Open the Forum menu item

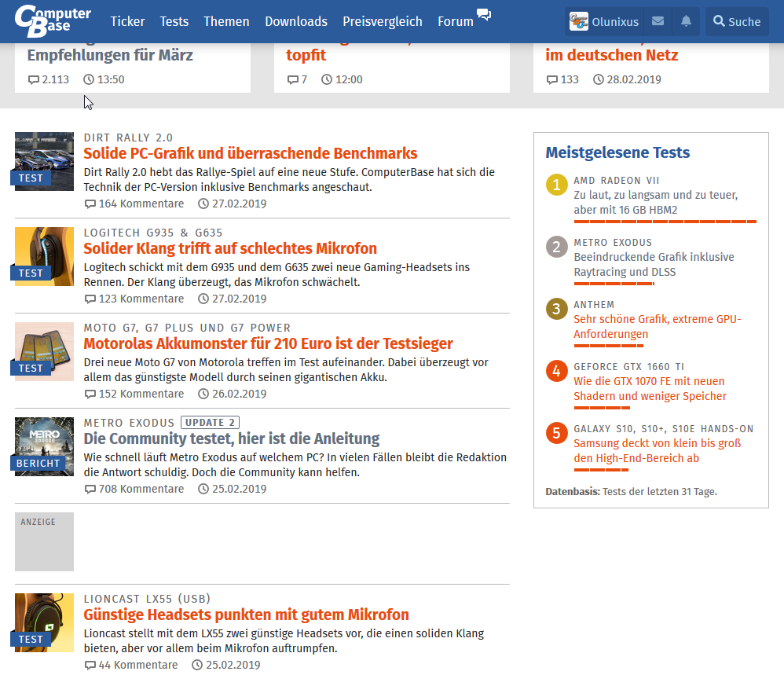pos(456,21)
